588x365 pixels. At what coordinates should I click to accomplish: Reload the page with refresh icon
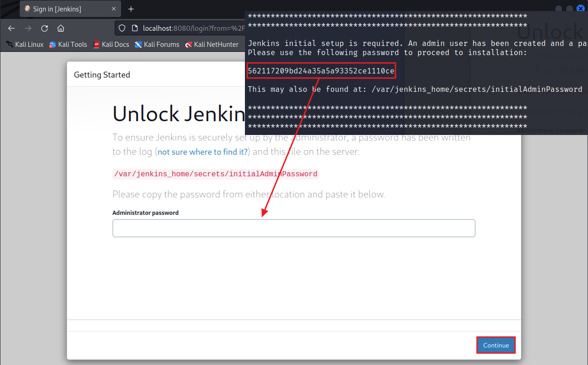coord(44,28)
